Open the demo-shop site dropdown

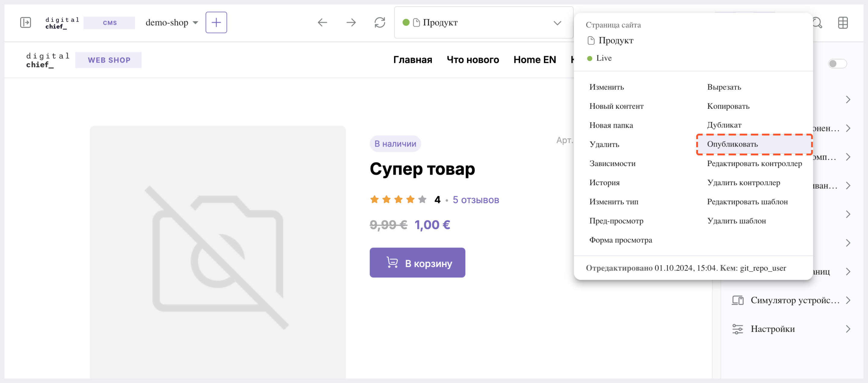click(x=172, y=23)
